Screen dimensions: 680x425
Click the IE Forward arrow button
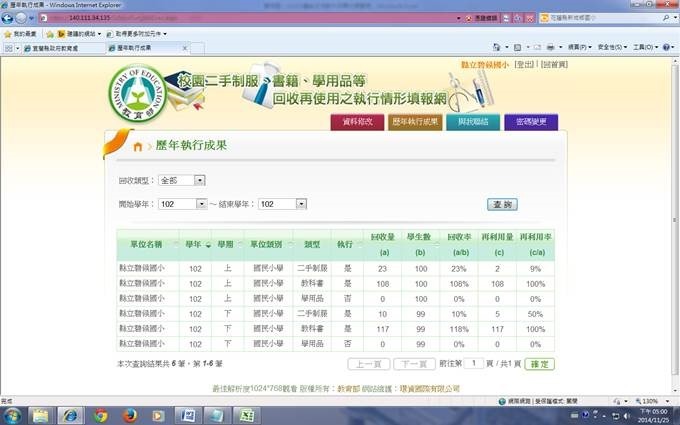coord(21,18)
